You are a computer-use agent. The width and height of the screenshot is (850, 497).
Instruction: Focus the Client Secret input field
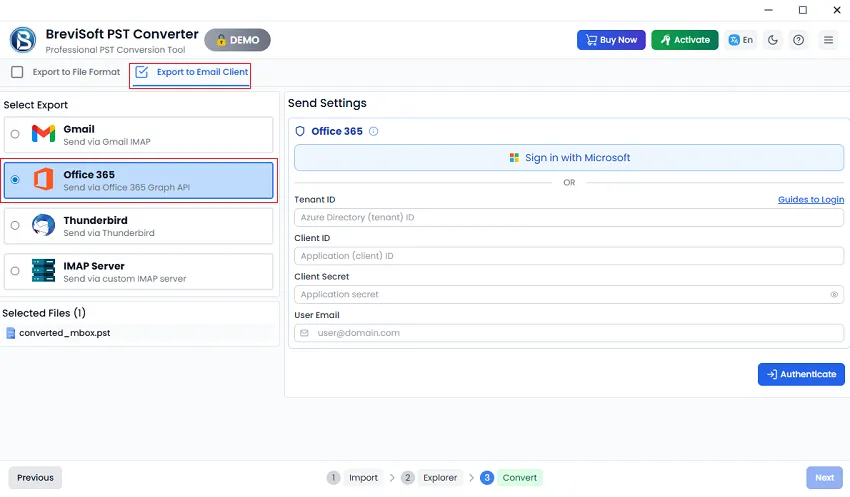click(569, 294)
